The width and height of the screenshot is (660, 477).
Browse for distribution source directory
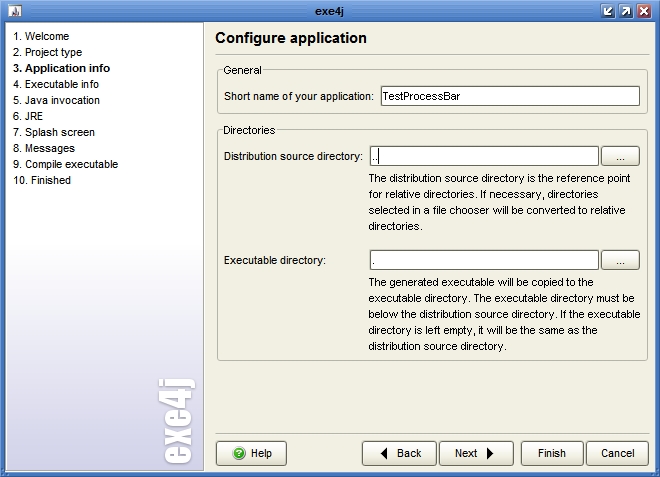620,156
